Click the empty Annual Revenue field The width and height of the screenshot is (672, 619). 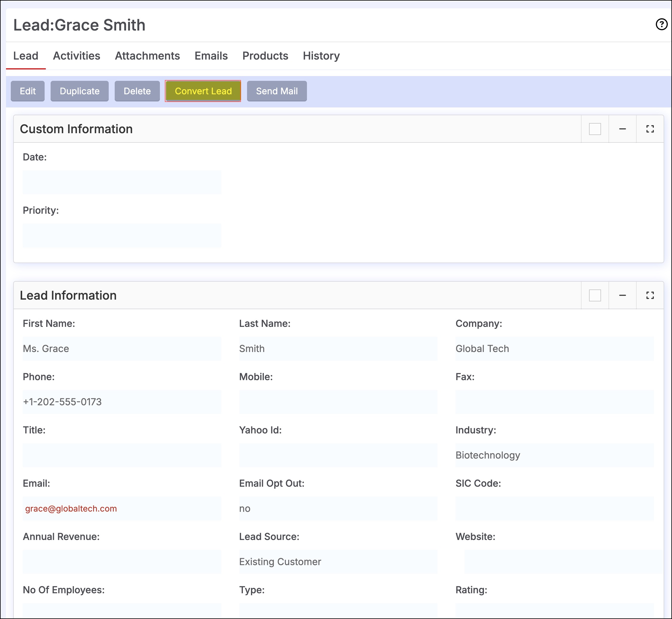pyautogui.click(x=122, y=562)
